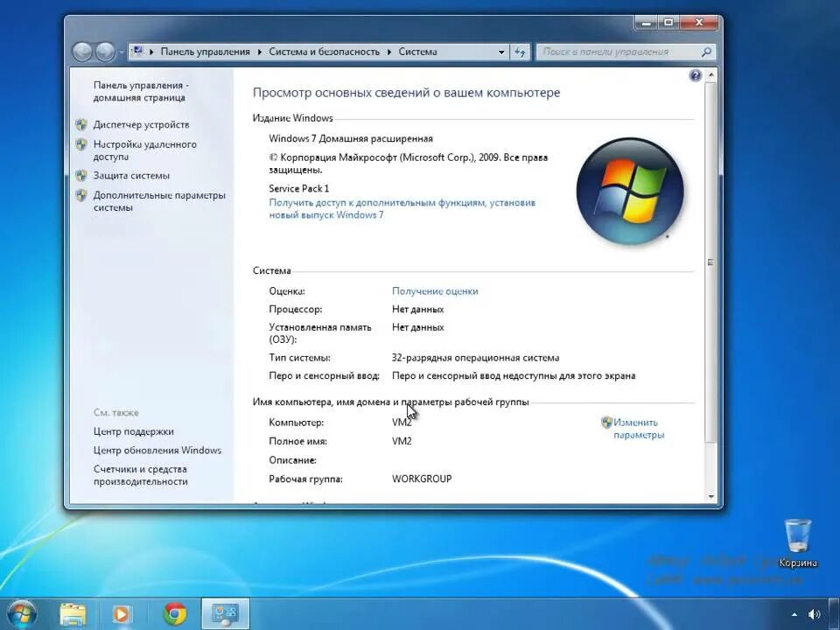Click the vertical scrollbar thumb
This screenshot has height=630, width=840.
[711, 262]
